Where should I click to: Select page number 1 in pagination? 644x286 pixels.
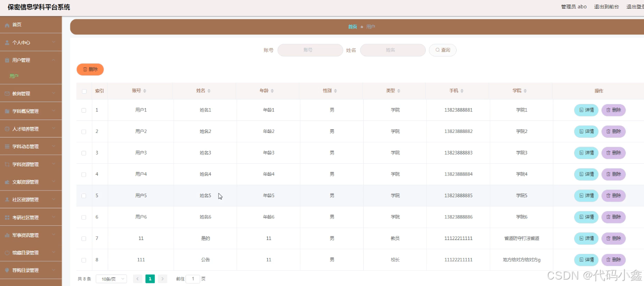150,279
